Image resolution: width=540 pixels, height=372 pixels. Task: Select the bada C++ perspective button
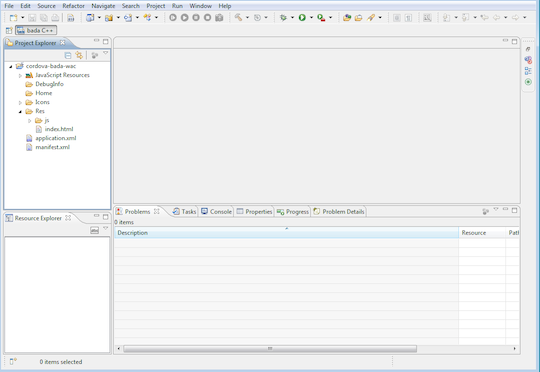tap(36, 30)
